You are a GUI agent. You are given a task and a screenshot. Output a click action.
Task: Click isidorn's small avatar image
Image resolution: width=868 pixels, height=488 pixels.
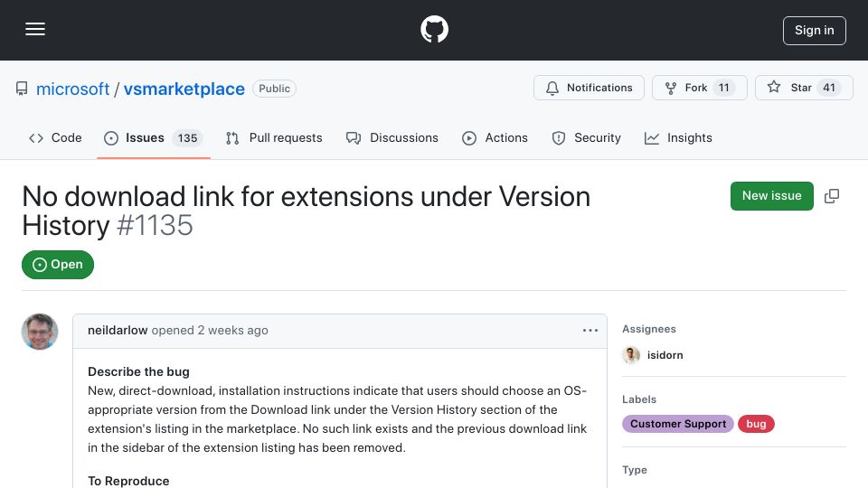[631, 355]
